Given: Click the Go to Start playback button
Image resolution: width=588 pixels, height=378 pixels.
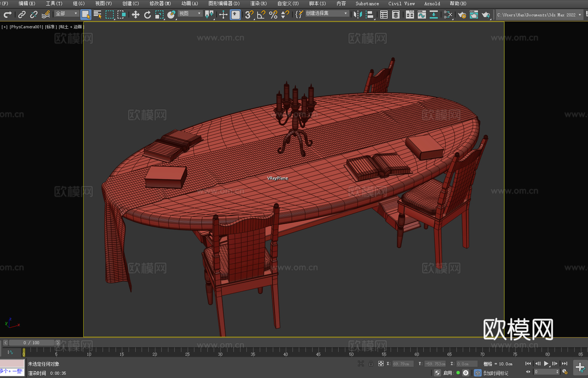Looking at the screenshot, I should tap(528, 364).
